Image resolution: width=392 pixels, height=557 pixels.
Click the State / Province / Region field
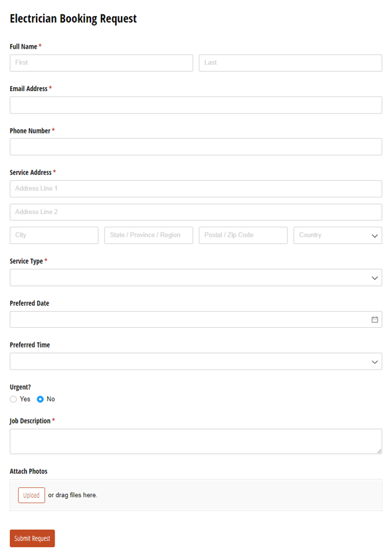(x=149, y=235)
